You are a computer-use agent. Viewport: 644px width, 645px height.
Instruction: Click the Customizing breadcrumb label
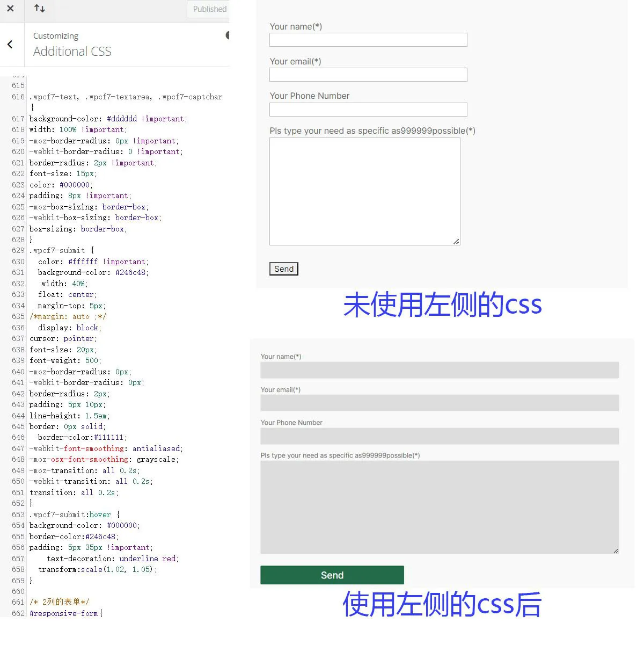pyautogui.click(x=55, y=35)
